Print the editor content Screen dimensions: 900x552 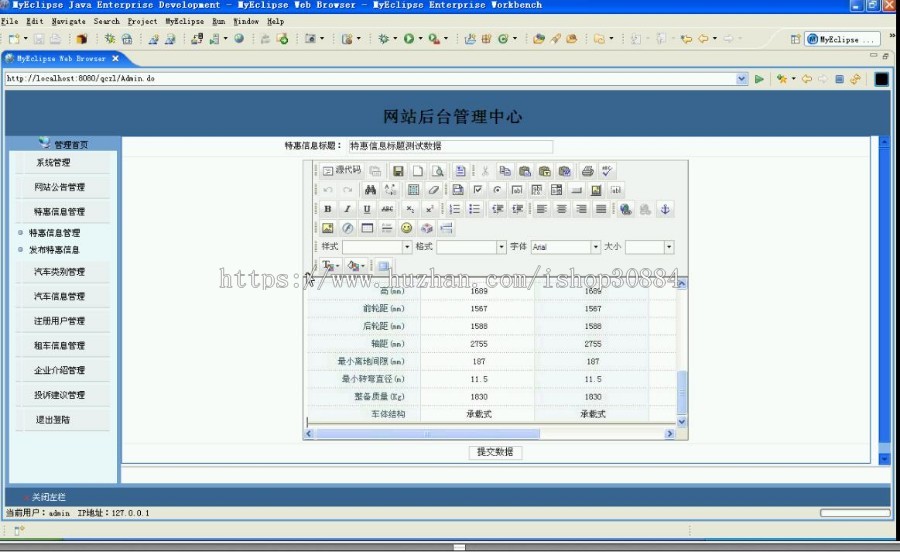[x=587, y=170]
